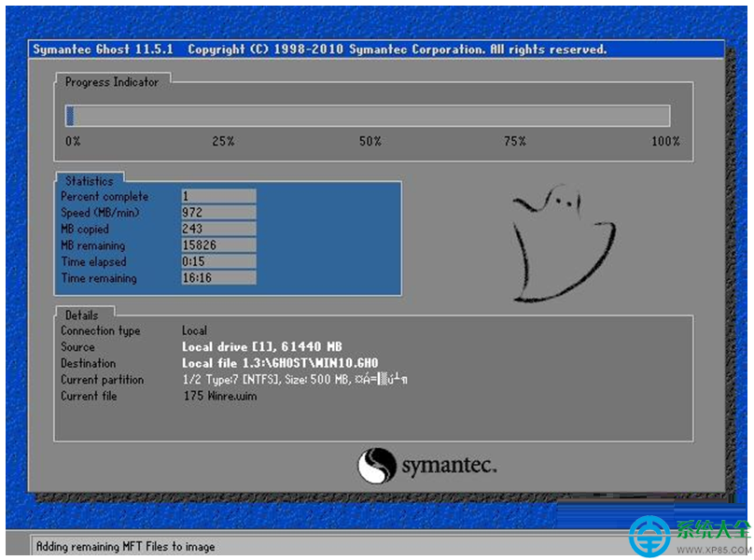Image resolution: width=754 pixels, height=560 pixels.
Task: Click the progress bar filled segment
Action: (70, 116)
